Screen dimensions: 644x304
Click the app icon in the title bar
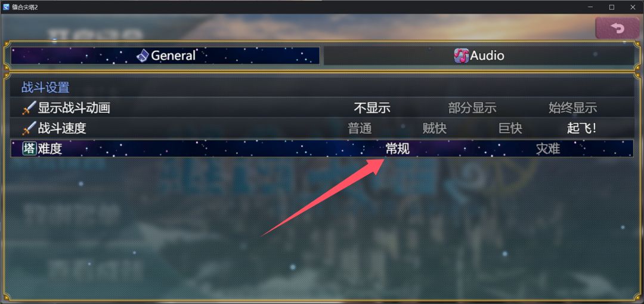click(x=6, y=7)
